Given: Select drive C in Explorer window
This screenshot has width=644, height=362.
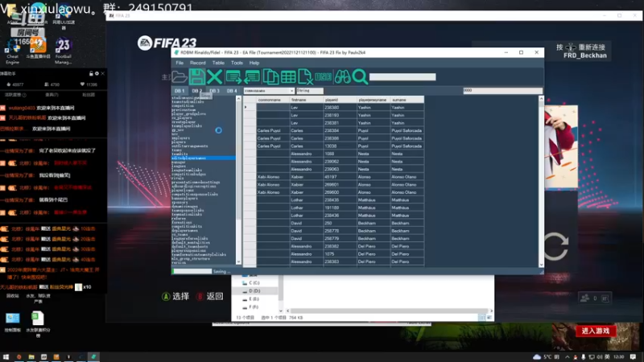Looking at the screenshot, I should [x=254, y=283].
